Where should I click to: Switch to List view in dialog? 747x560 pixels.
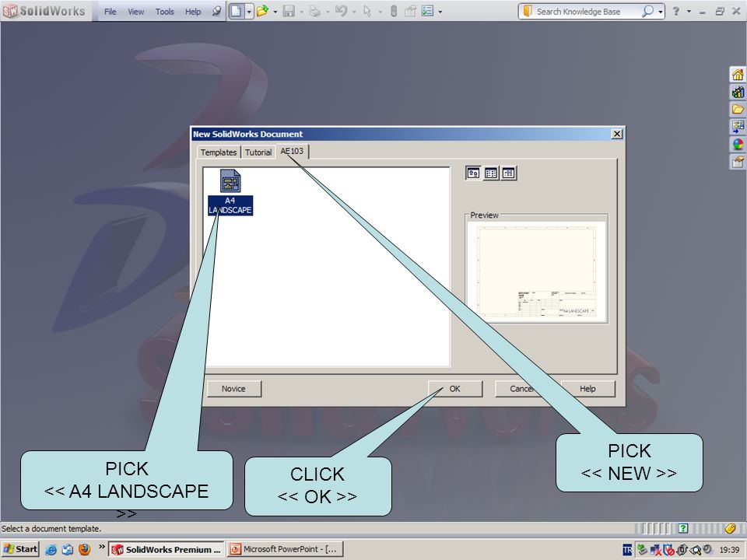pyautogui.click(x=491, y=173)
